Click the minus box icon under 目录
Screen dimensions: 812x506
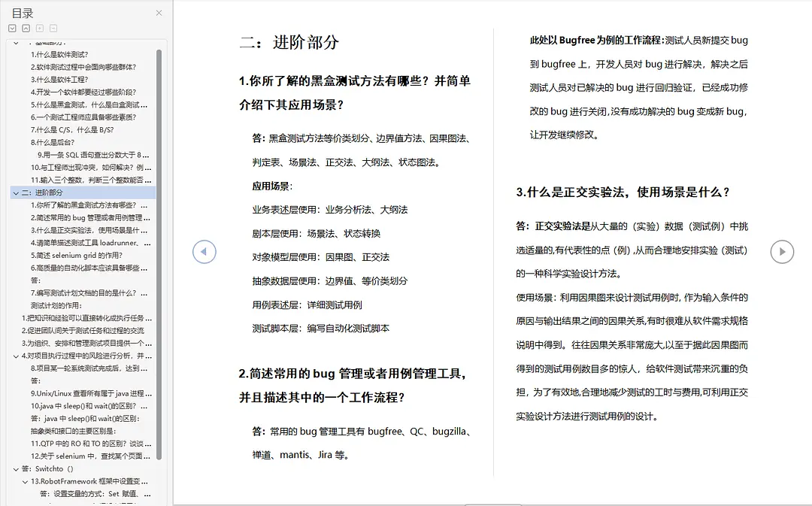pyautogui.click(x=53, y=29)
